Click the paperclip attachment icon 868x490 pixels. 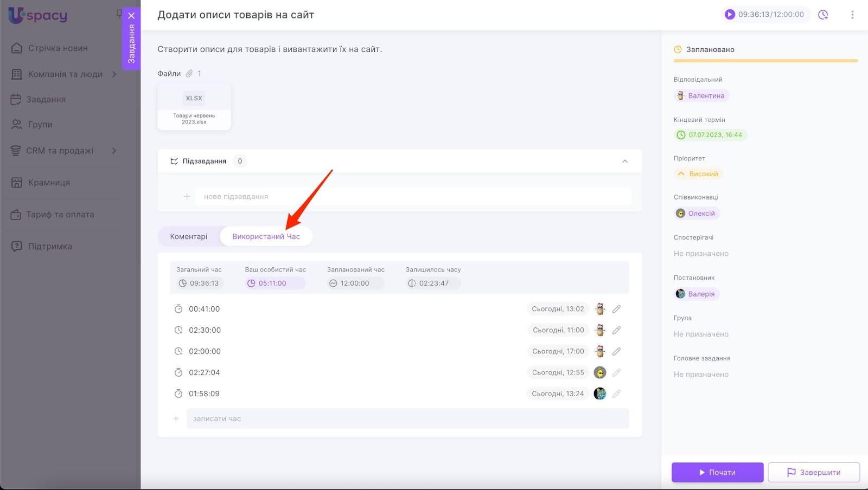click(189, 74)
